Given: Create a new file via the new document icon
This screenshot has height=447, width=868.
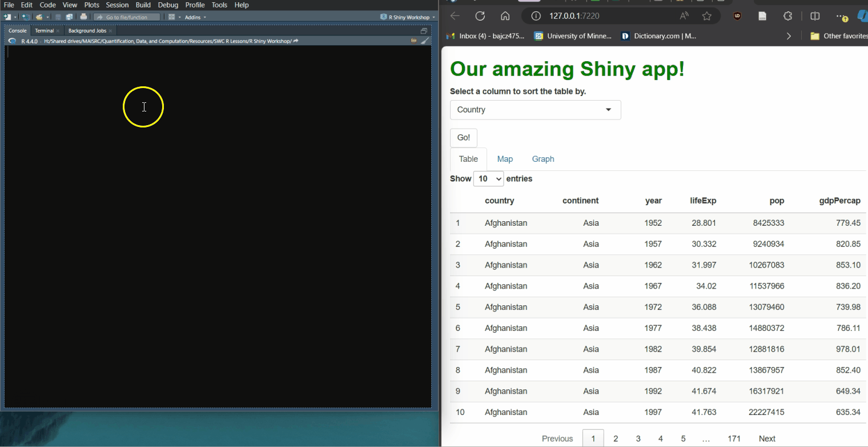Looking at the screenshot, I should coord(6,17).
